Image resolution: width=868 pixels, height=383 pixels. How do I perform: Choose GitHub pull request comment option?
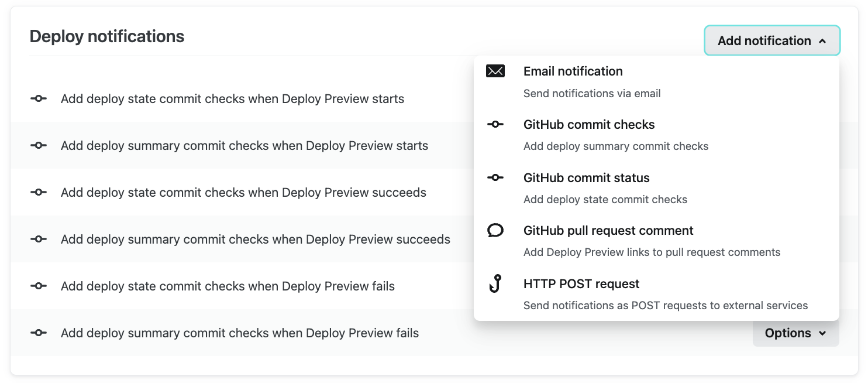pyautogui.click(x=608, y=231)
